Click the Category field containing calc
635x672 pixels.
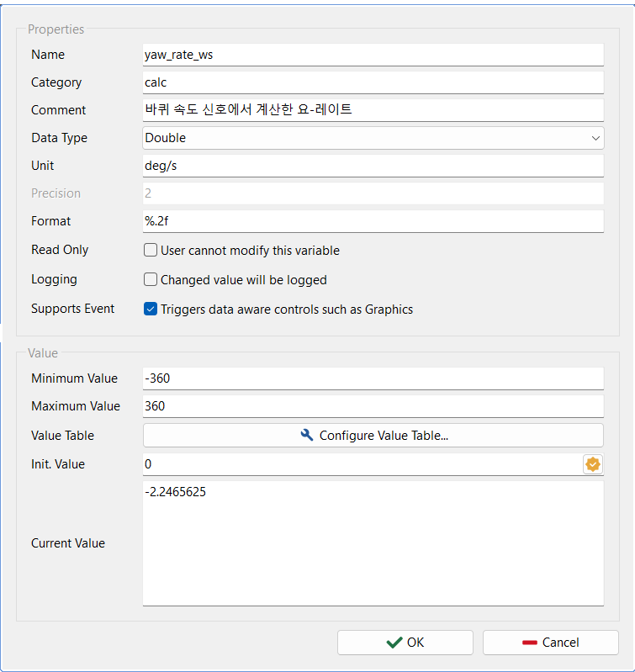373,82
